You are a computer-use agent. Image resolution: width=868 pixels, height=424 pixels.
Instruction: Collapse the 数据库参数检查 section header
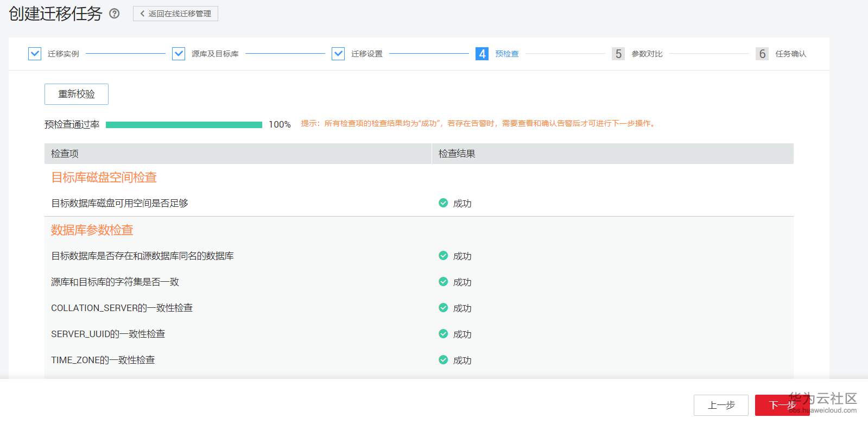[92, 230]
